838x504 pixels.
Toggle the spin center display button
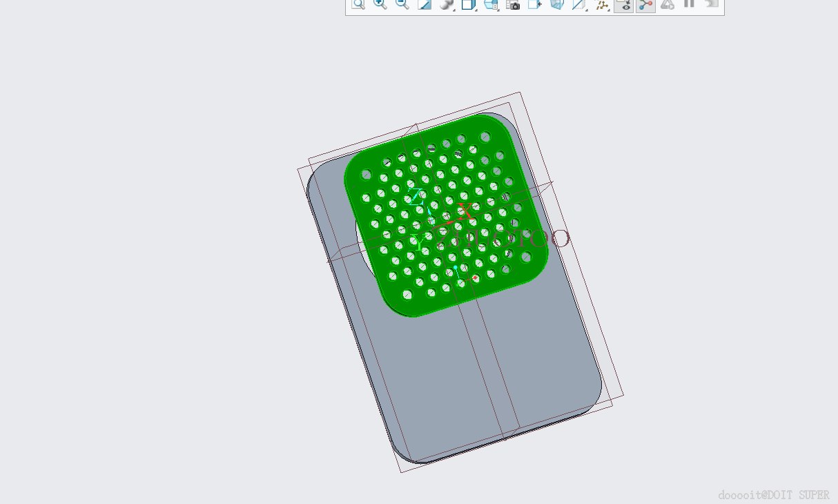pos(645,5)
